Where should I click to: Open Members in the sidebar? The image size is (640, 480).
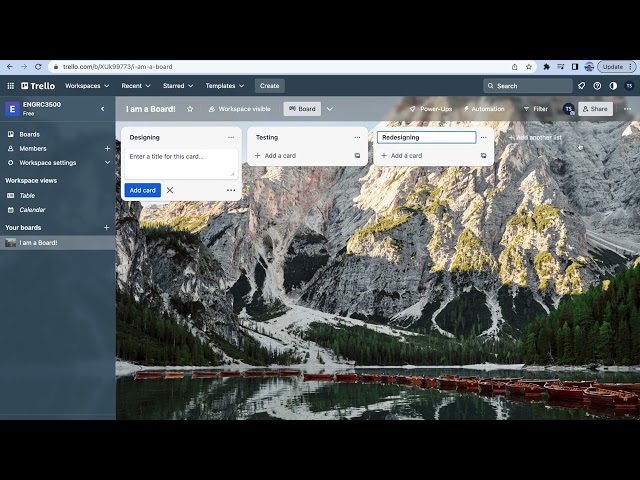(33, 149)
